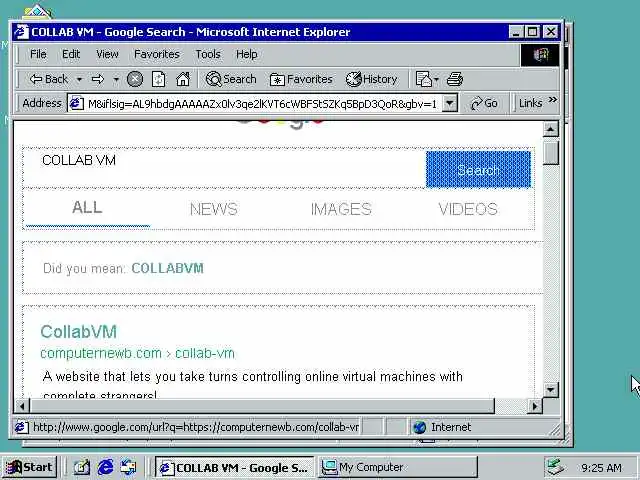Click the IE throbber logo

point(540,55)
